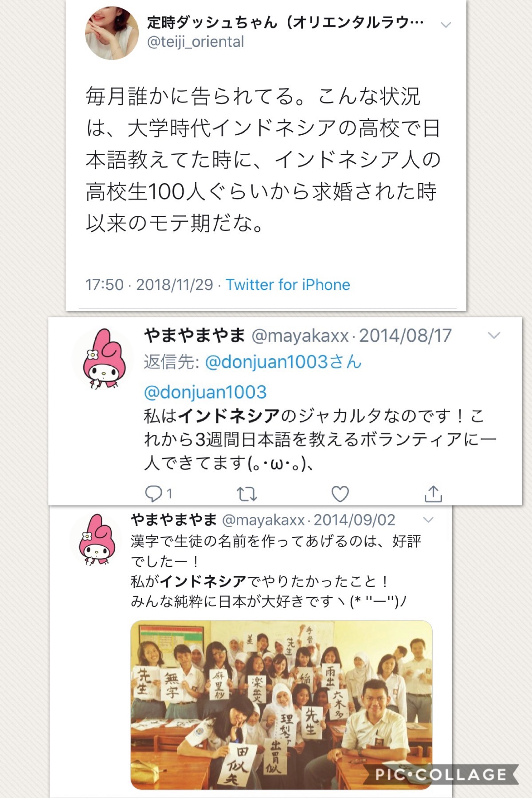532x798 pixels.
Task: Open the Twitter for iPhone source link
Action: click(x=288, y=285)
